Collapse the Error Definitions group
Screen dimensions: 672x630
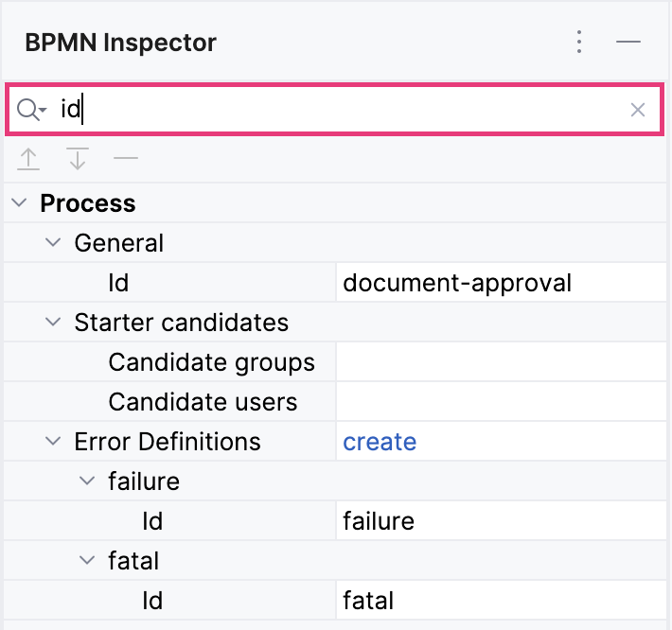tap(53, 442)
